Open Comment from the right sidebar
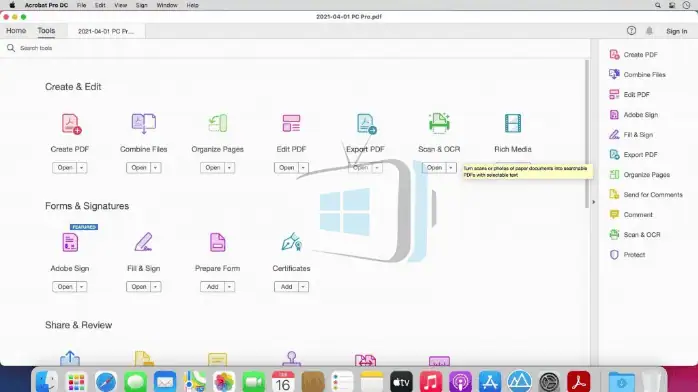 pyautogui.click(x=630, y=214)
